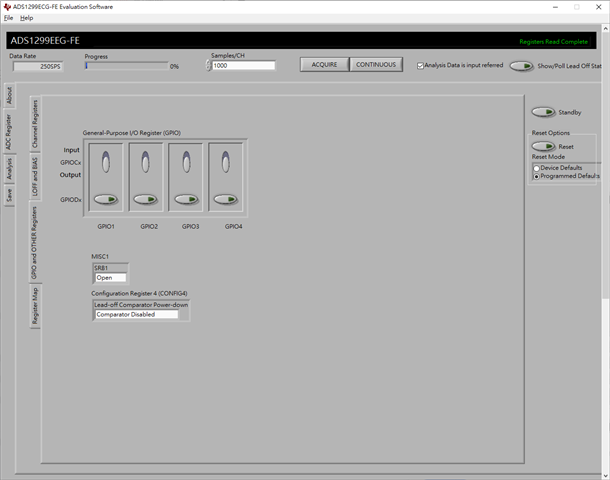Click the ACQUIRE button

tap(324, 65)
